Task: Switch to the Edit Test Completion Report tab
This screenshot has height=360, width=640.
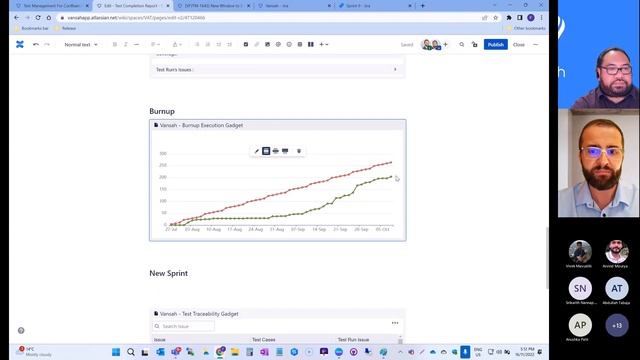Action: [x=133, y=6]
